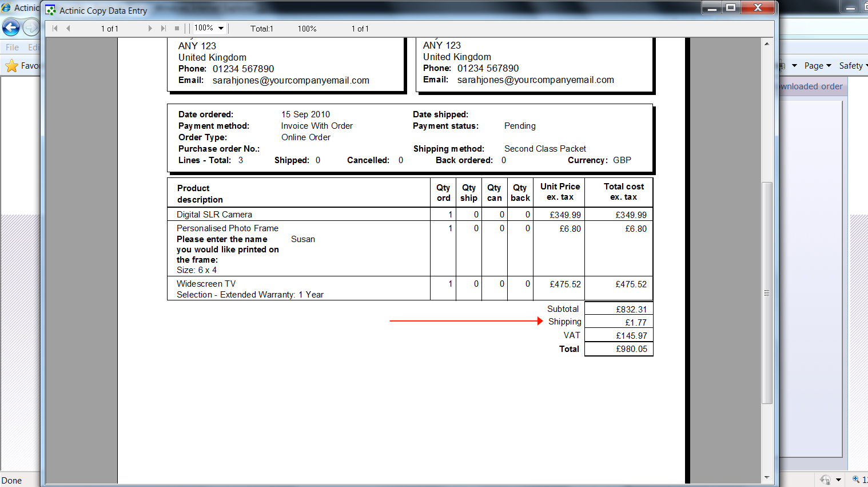Image resolution: width=868 pixels, height=487 pixels.
Task: Click the next page arrow
Action: (150, 28)
